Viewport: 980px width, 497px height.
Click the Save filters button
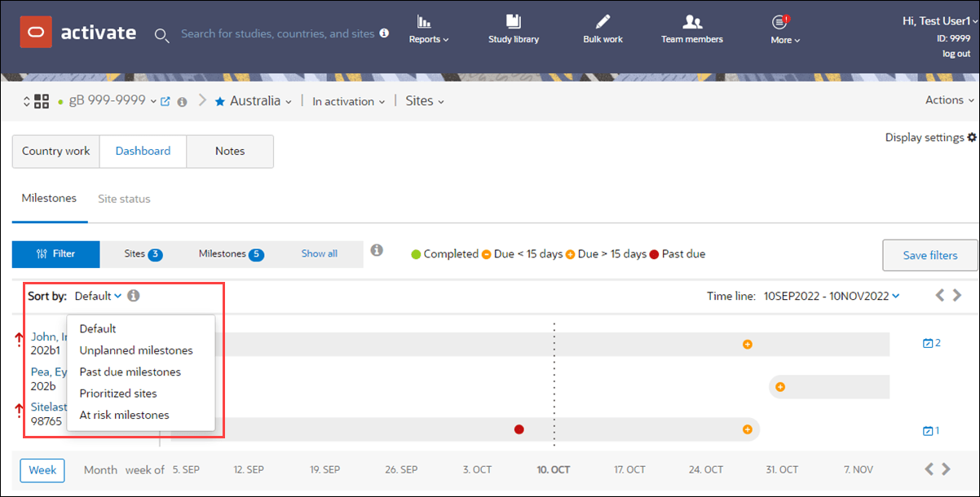pyautogui.click(x=929, y=255)
